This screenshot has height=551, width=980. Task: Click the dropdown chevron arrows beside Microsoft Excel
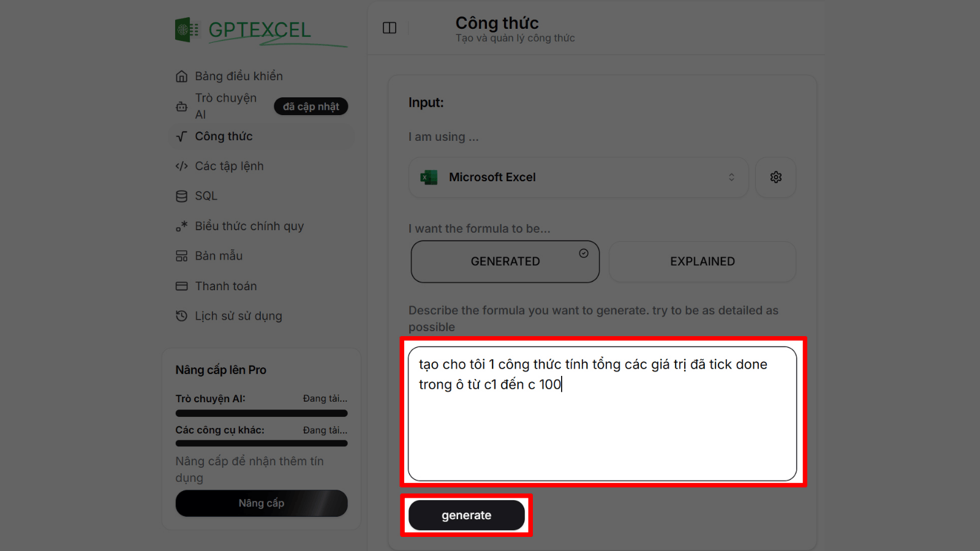[731, 177]
